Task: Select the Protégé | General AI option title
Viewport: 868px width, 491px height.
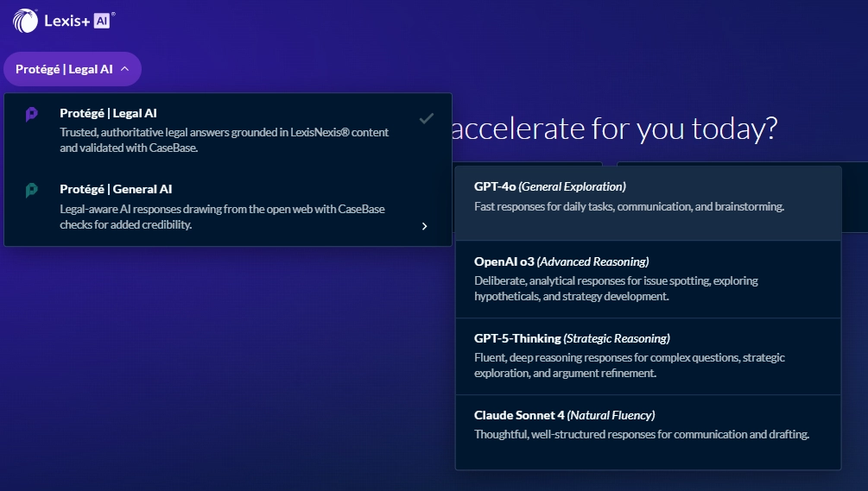Action: tap(116, 189)
